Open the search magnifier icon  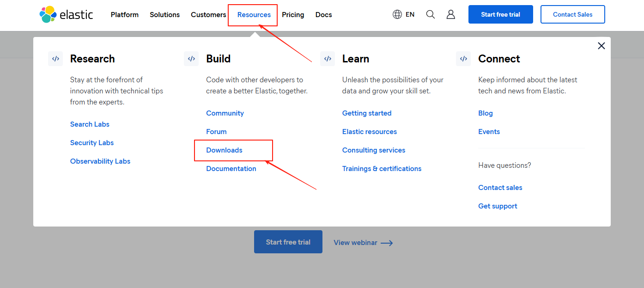pyautogui.click(x=430, y=14)
